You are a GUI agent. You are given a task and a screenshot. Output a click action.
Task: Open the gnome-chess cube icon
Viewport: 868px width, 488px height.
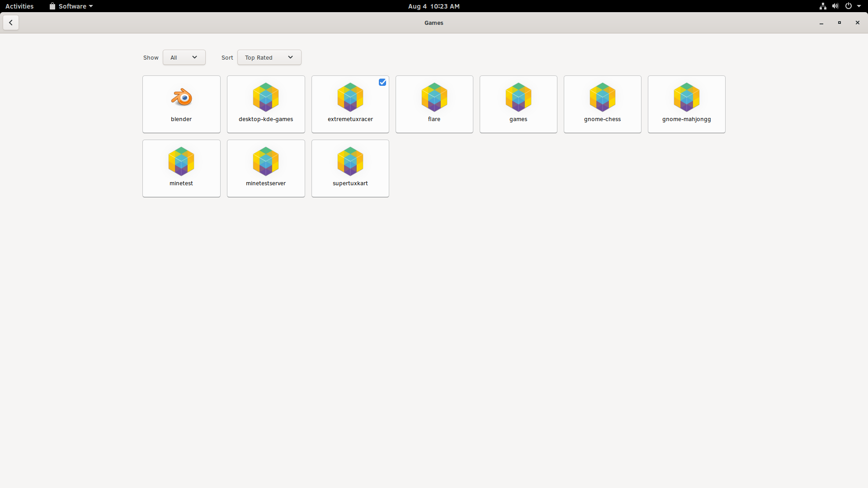pos(603,97)
